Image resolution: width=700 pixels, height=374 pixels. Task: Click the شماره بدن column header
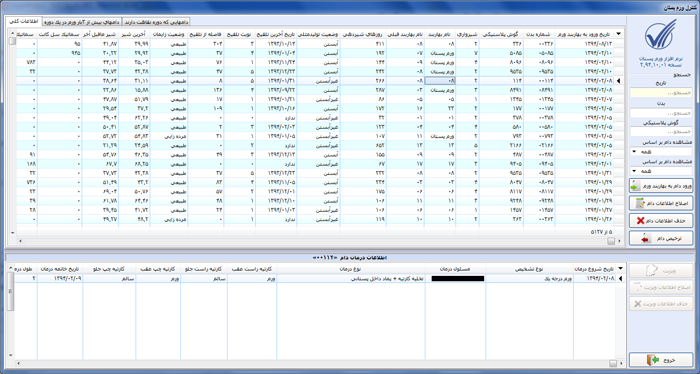(539, 34)
